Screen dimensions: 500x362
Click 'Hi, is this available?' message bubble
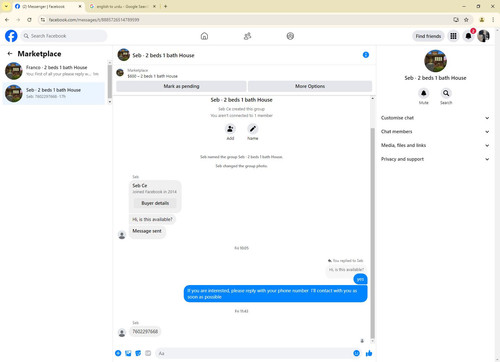152,219
